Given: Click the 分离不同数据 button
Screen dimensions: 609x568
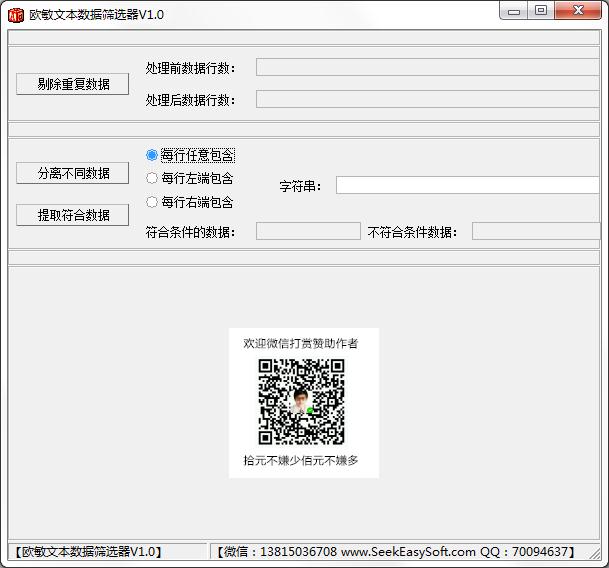Looking at the screenshot, I should (x=72, y=173).
